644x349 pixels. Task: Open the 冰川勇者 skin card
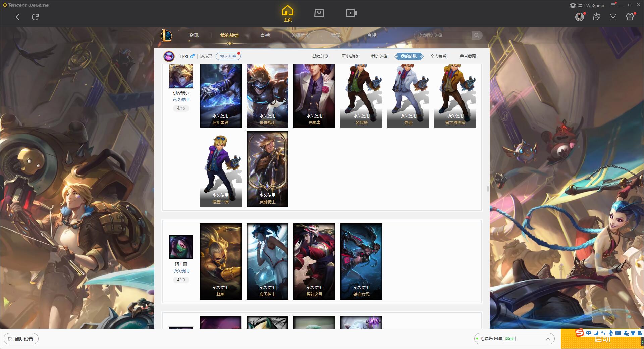click(x=220, y=96)
